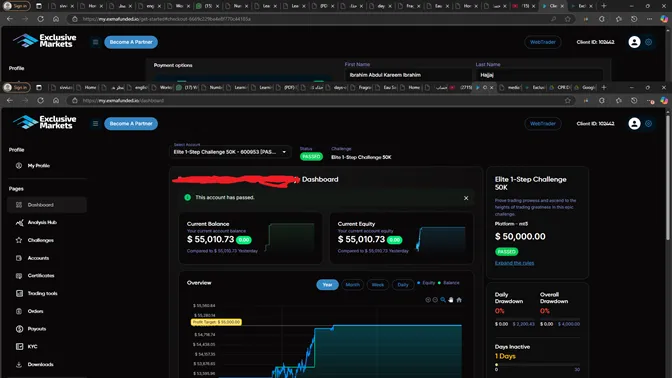Click the Analysis Hub sidebar icon
672x378 pixels.
tap(19, 222)
